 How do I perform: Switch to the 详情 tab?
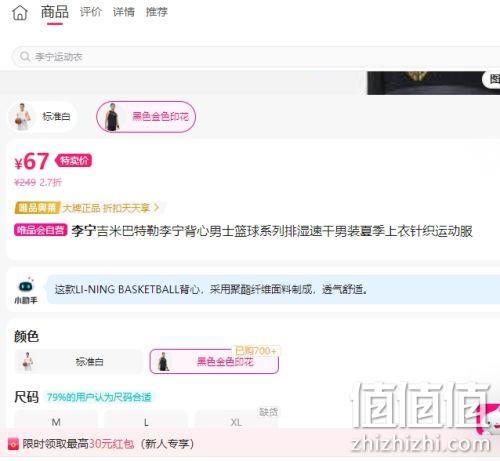tap(124, 12)
